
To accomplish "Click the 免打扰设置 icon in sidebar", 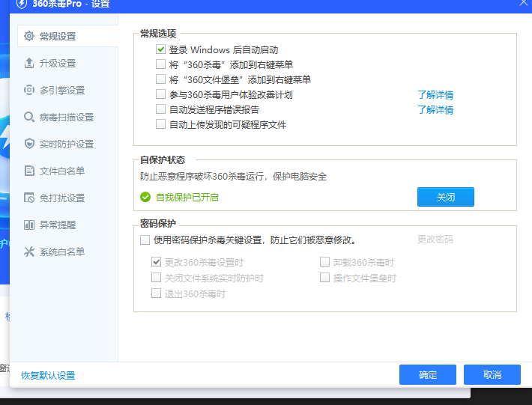I will tap(29, 198).
